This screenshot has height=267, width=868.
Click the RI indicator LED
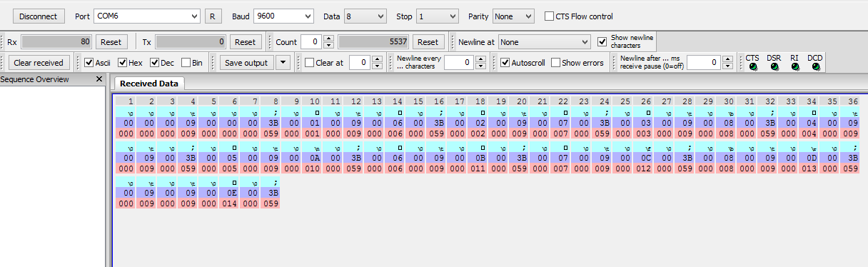point(794,67)
